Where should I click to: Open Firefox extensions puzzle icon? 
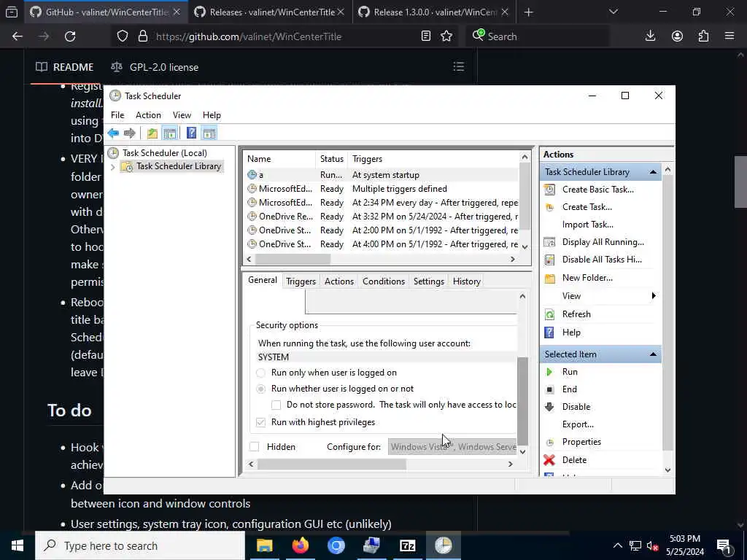point(703,36)
